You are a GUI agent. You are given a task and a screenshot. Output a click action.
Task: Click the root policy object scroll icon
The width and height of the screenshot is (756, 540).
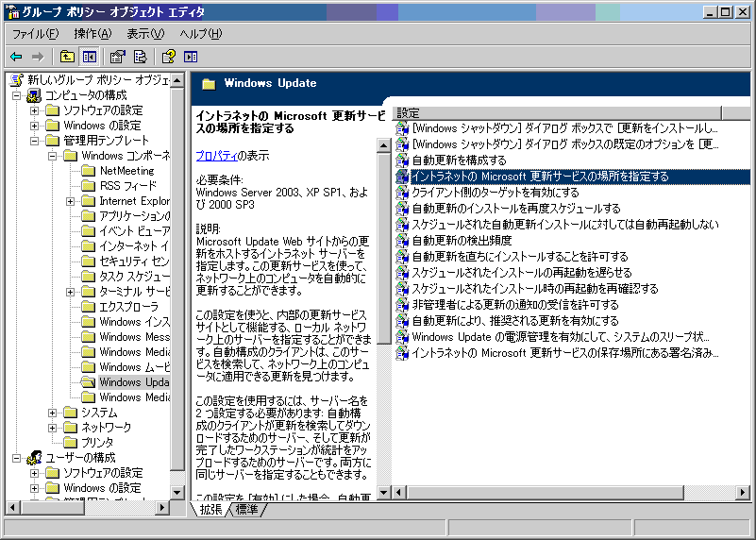(17, 79)
